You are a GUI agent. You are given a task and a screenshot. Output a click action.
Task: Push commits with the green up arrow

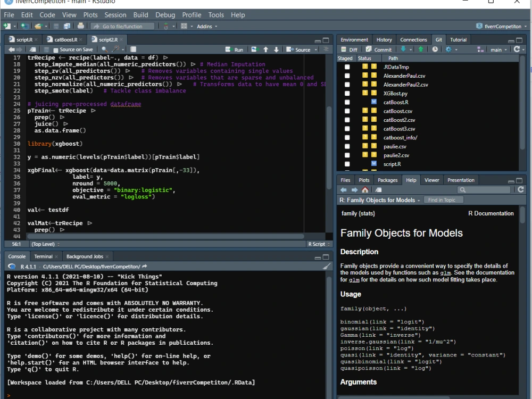click(421, 49)
